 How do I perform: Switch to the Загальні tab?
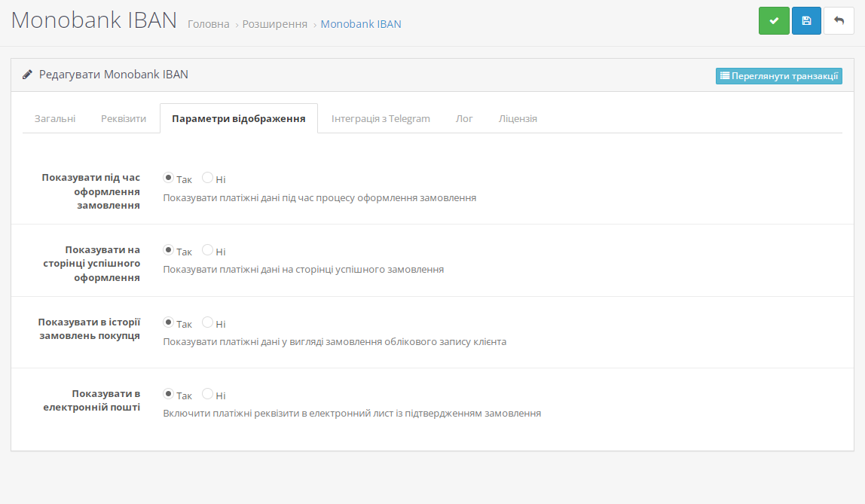point(55,118)
